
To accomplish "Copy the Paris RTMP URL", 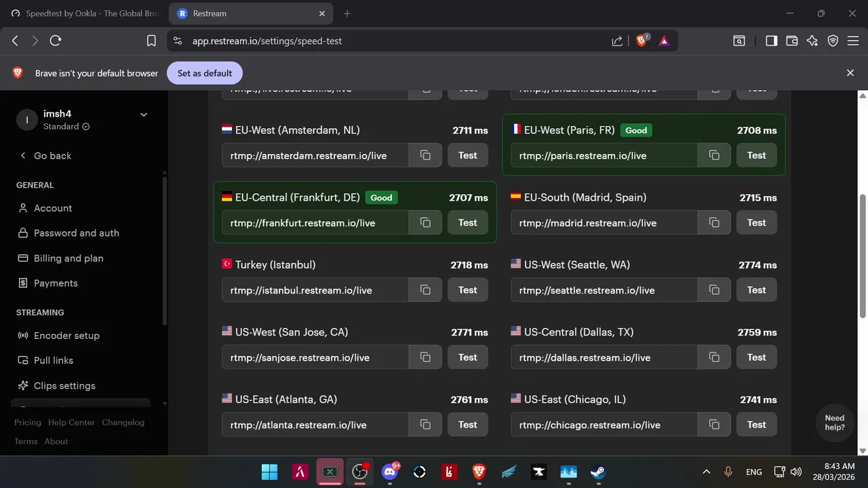I will pyautogui.click(x=714, y=155).
